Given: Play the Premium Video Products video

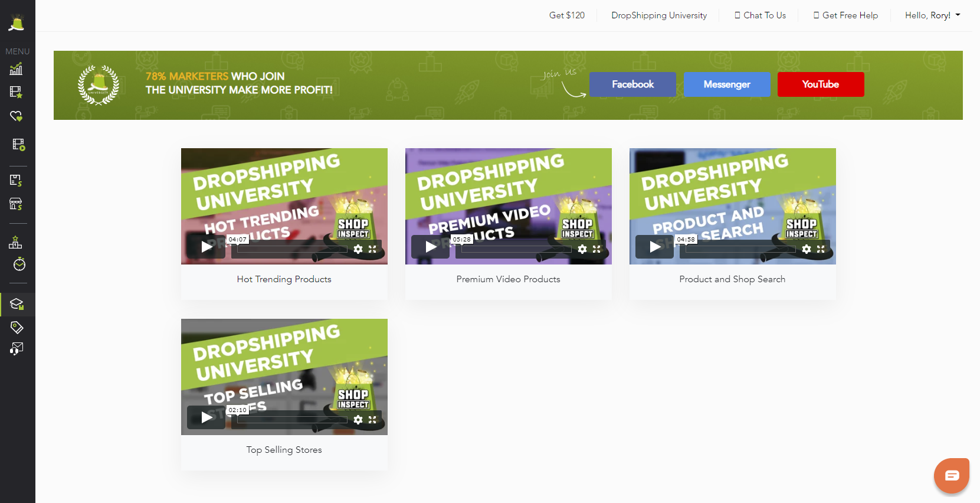Looking at the screenshot, I should pyautogui.click(x=431, y=247).
